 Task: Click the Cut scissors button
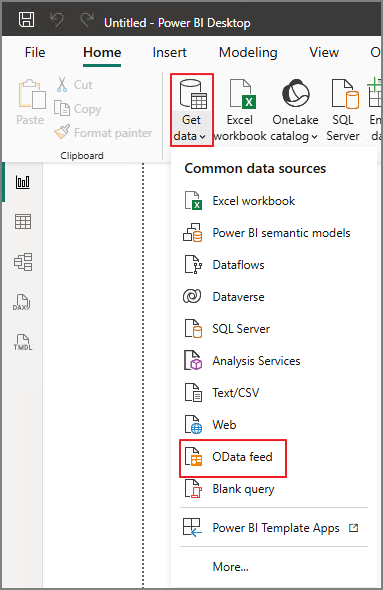(x=74, y=85)
